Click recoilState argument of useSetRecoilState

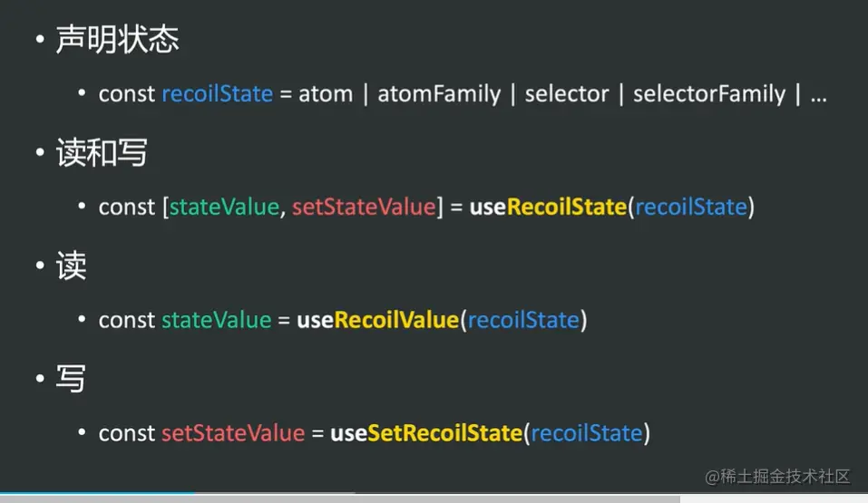point(587,433)
